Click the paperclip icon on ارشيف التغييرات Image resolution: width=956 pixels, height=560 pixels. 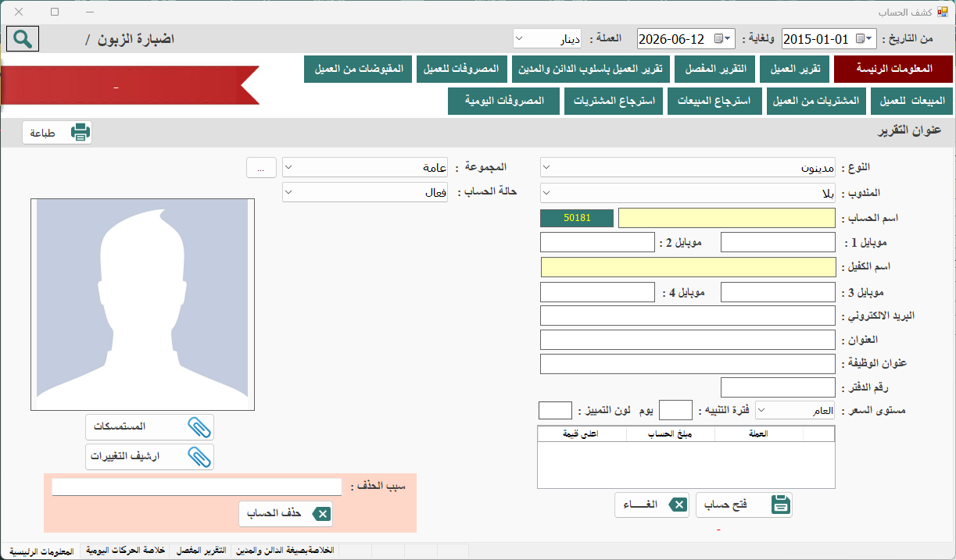pos(199,457)
